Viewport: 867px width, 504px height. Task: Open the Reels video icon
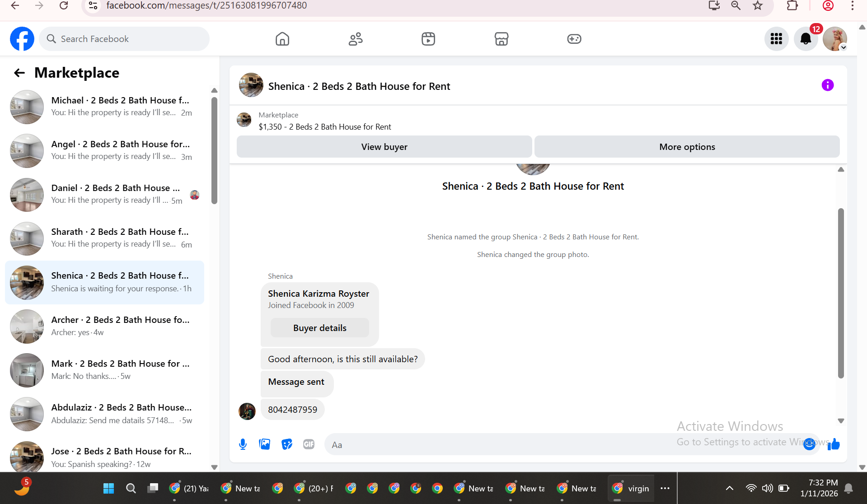point(428,39)
